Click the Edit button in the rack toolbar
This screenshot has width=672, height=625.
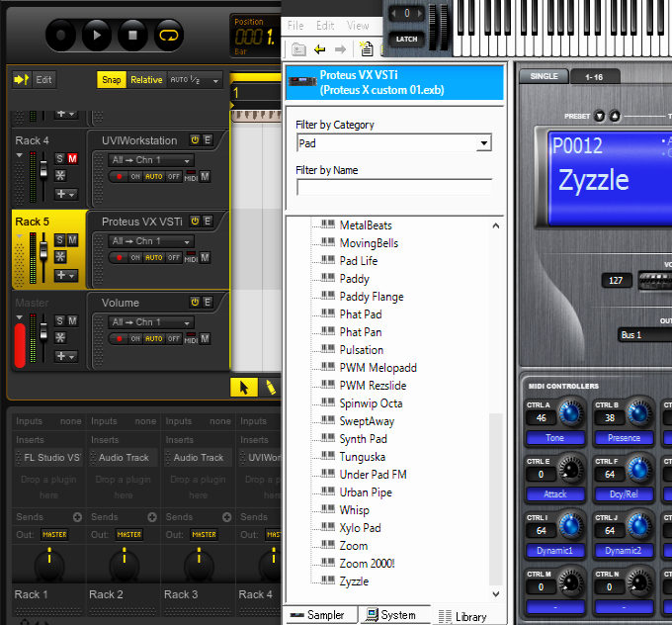pos(43,80)
